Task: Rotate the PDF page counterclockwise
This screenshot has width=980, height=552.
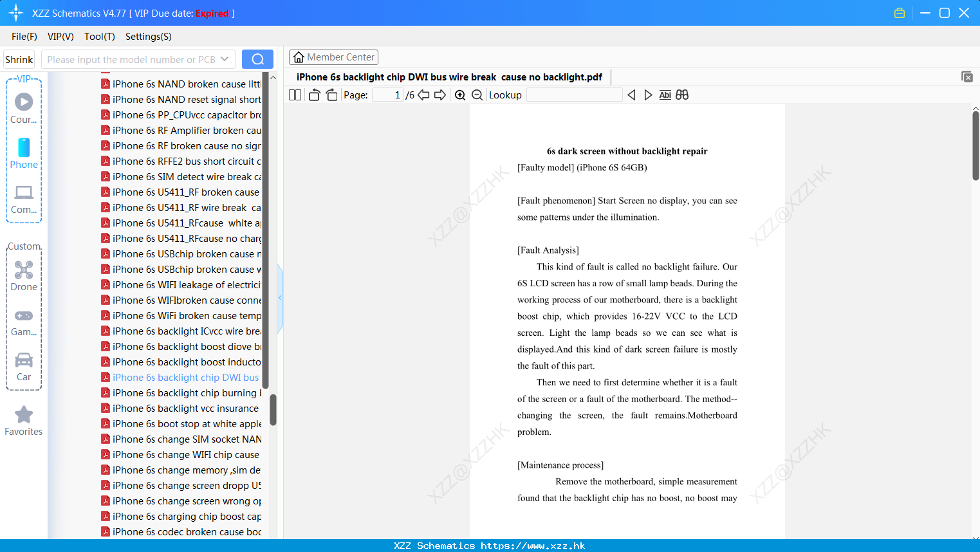Action: (314, 95)
